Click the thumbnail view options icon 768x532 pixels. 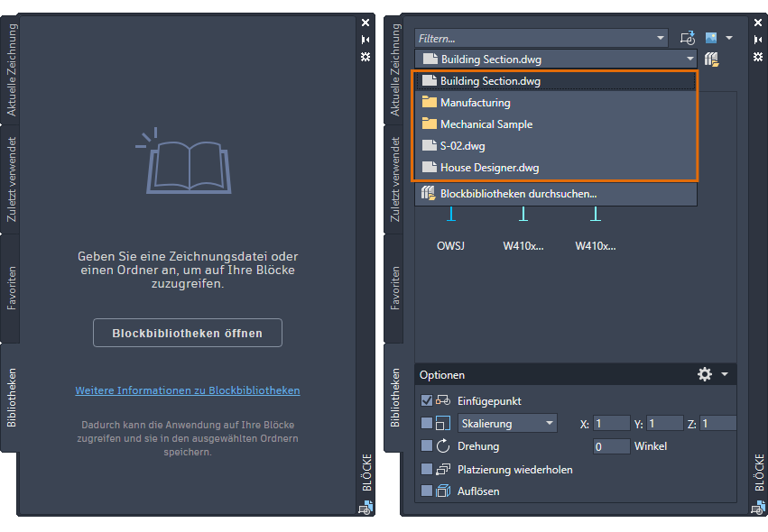click(711, 38)
